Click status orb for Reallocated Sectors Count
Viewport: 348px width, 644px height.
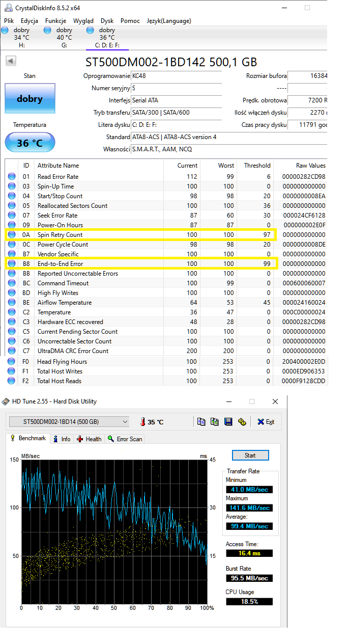point(12,206)
